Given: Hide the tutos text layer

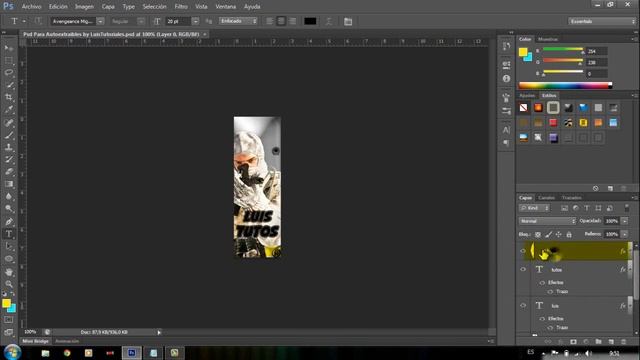Looking at the screenshot, I should 523,269.
